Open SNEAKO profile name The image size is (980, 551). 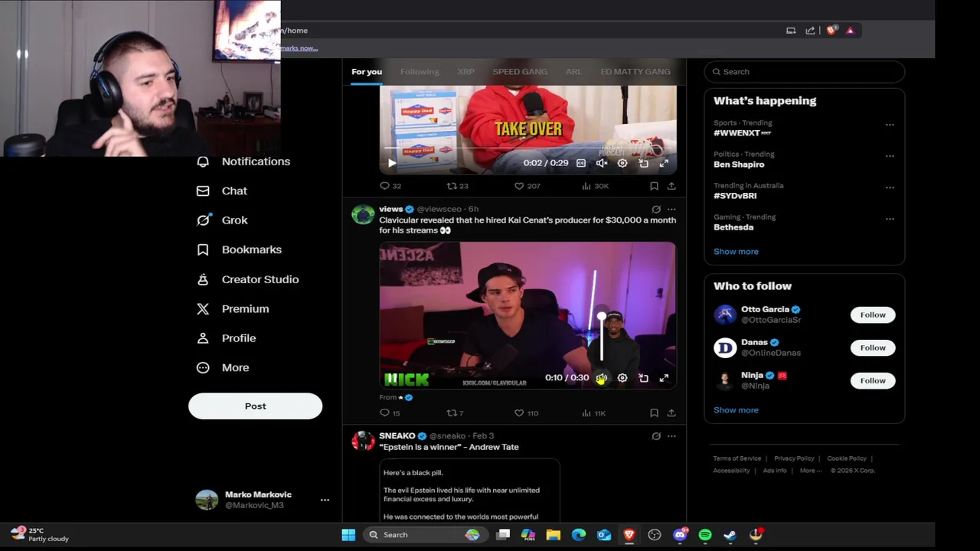(397, 436)
